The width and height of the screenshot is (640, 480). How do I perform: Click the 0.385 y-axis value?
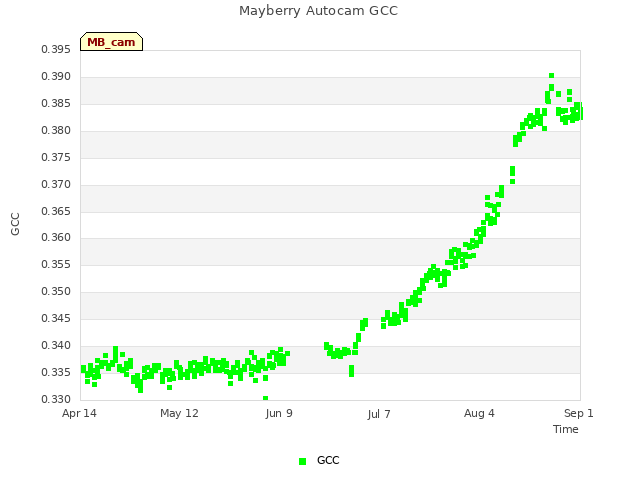coord(56,104)
